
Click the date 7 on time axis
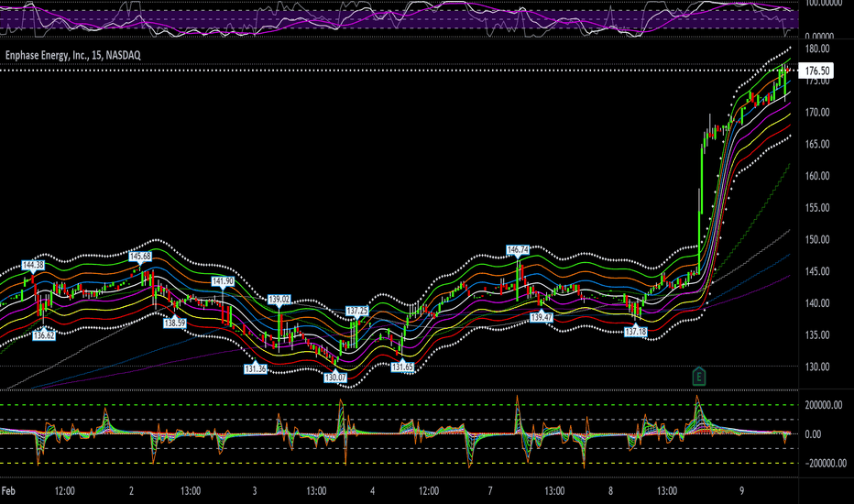click(490, 491)
